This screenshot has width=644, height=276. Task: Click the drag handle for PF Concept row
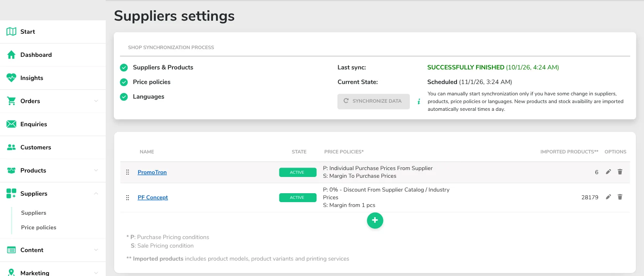tap(128, 198)
